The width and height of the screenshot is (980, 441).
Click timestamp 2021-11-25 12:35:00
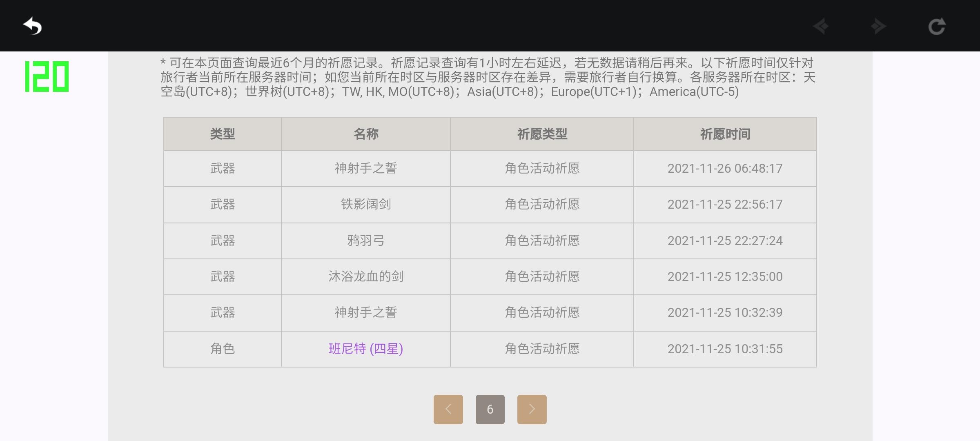pyautogui.click(x=725, y=276)
